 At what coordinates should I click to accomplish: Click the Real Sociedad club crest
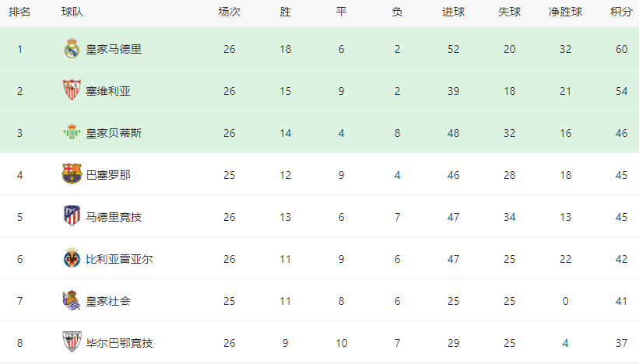[72, 300]
